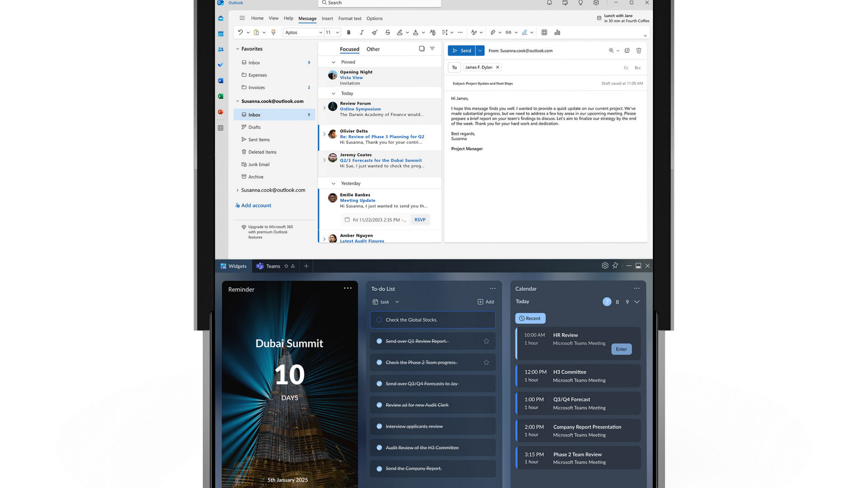Click the Bold formatting icon
Image resolution: width=868 pixels, height=488 pixels.
click(x=349, y=33)
